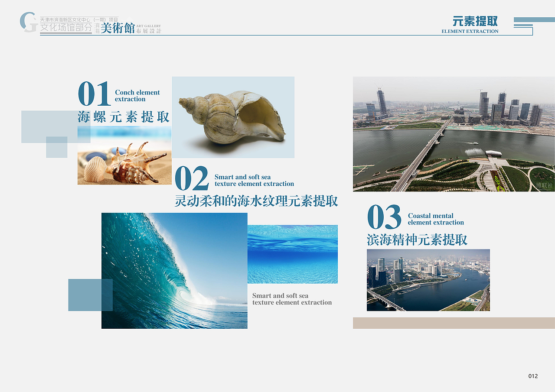555x392 pixels.
Task: Select the Coastal mental element extraction caption
Action: [x=436, y=219]
